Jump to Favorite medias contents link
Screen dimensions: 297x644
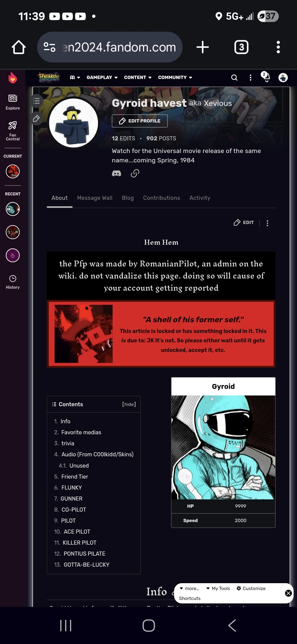point(81,432)
